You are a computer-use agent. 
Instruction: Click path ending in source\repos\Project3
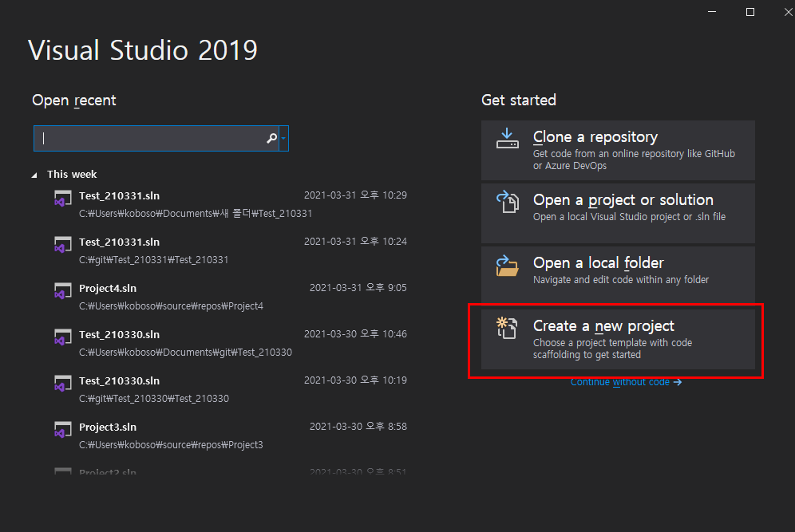point(171,445)
